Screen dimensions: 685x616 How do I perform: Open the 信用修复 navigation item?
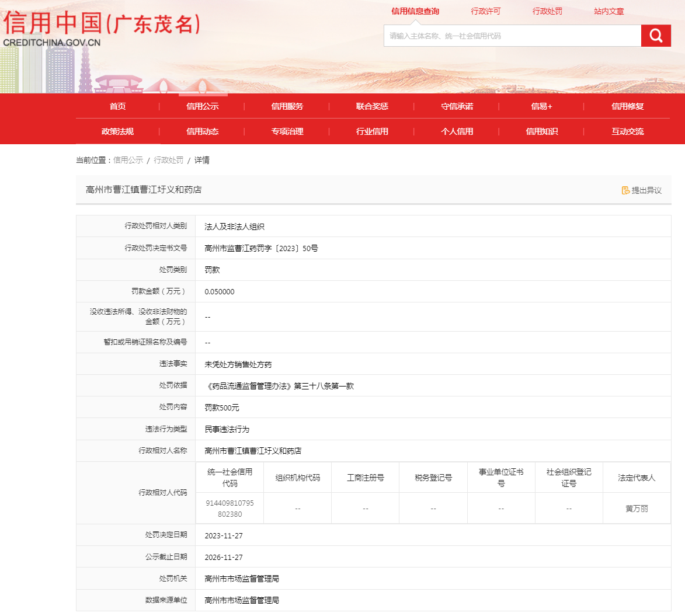627,106
